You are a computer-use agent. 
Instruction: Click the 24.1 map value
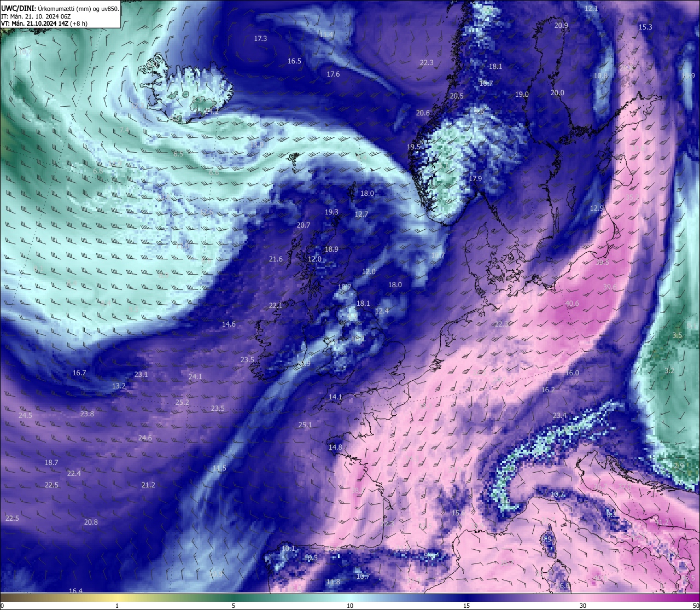pos(195,377)
